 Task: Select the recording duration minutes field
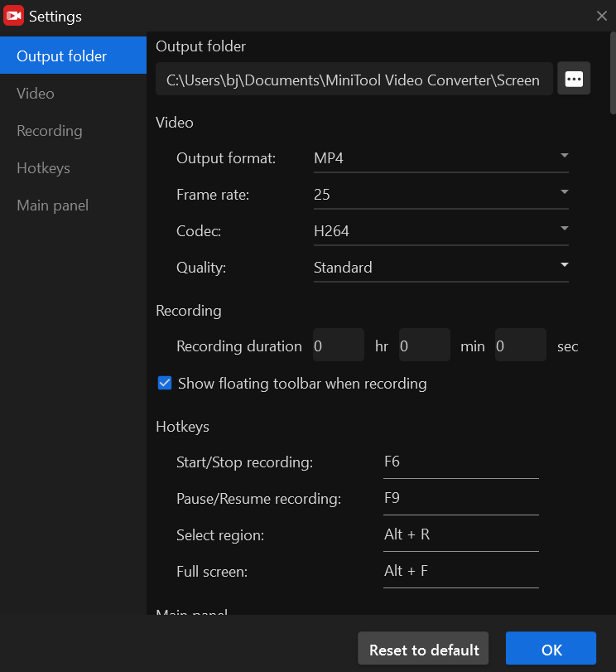click(424, 345)
